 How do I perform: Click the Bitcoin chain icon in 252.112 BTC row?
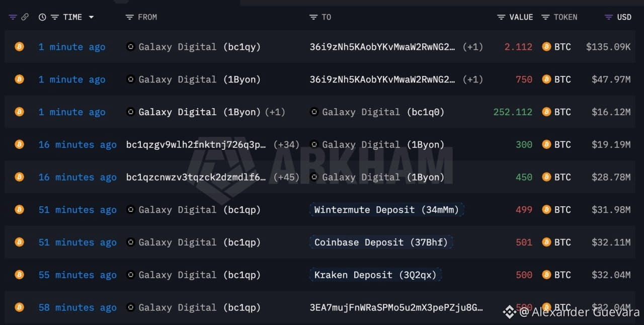[x=19, y=112]
